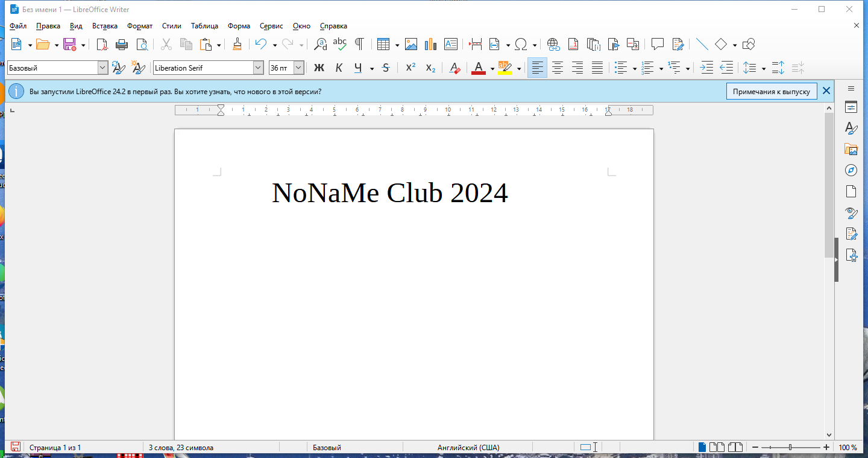This screenshot has width=868, height=458.
Task: Open the Gallery panel in the sidebar
Action: coord(851,149)
